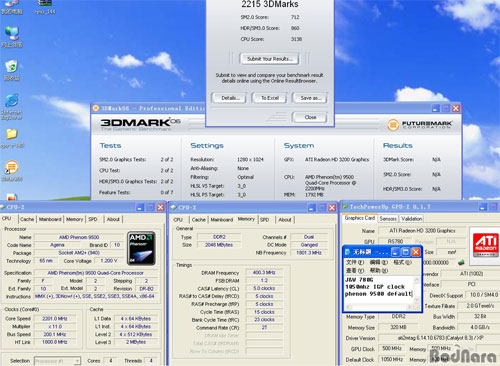Open About tab in the Memory-tab CPU-Z window

click(x=285, y=220)
